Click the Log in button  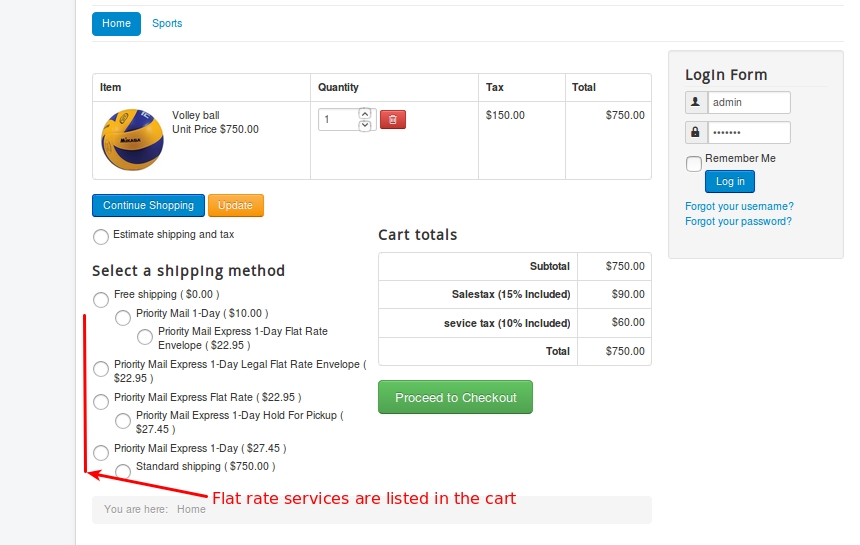tap(730, 181)
